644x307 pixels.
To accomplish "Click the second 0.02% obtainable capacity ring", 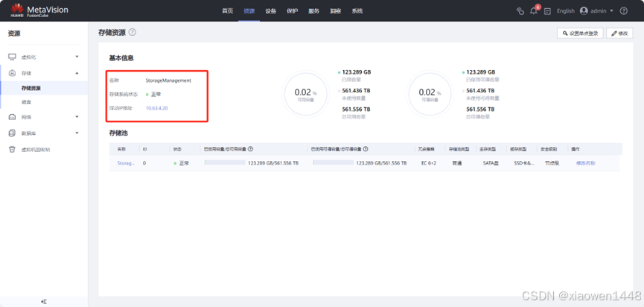I will pyautogui.click(x=430, y=95).
